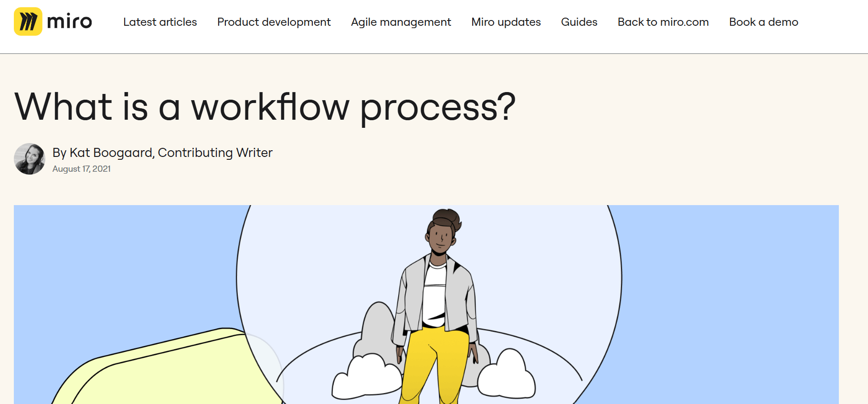Select Miro updates in navigation

[506, 22]
